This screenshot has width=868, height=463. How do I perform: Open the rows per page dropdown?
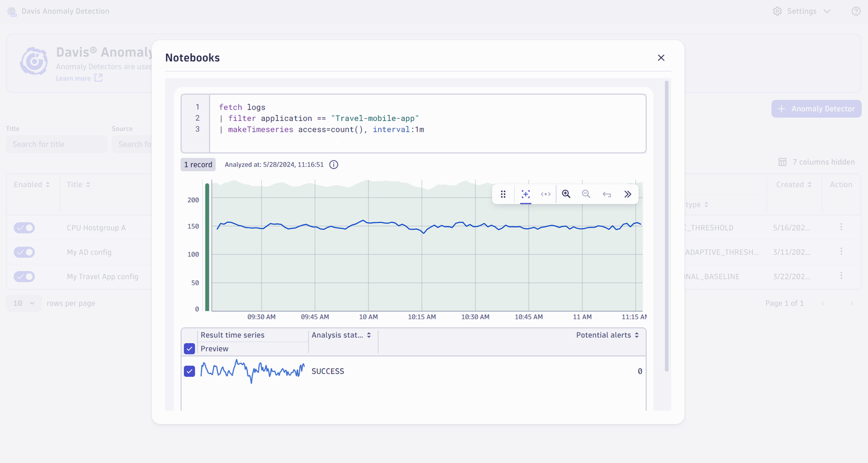(24, 304)
